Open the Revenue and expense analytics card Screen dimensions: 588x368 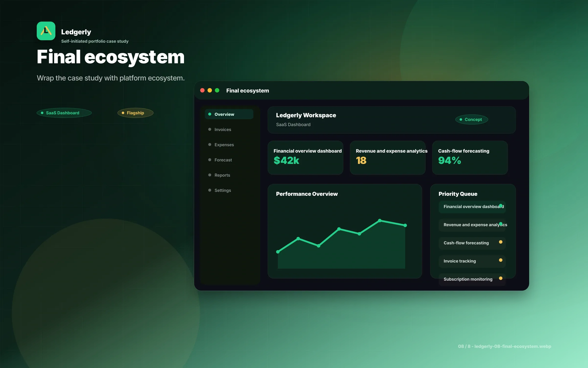[x=388, y=158]
